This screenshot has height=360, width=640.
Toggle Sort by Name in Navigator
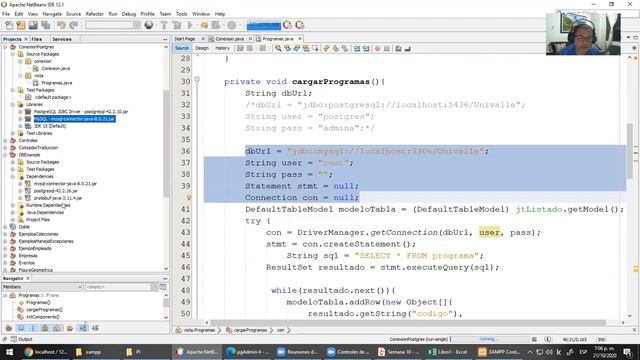[x=83, y=328]
